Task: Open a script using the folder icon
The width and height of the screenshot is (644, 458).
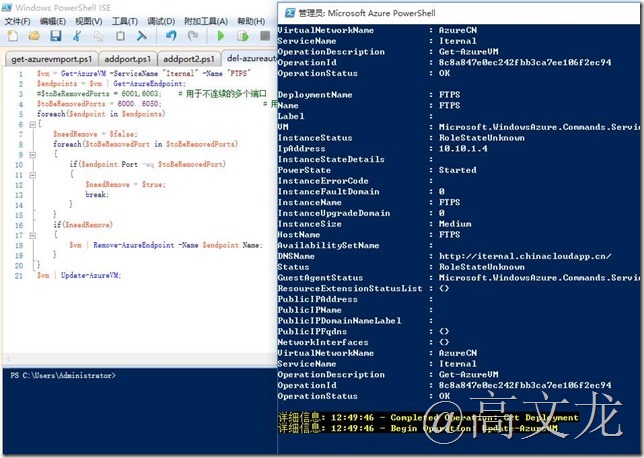Action: [x=34, y=36]
